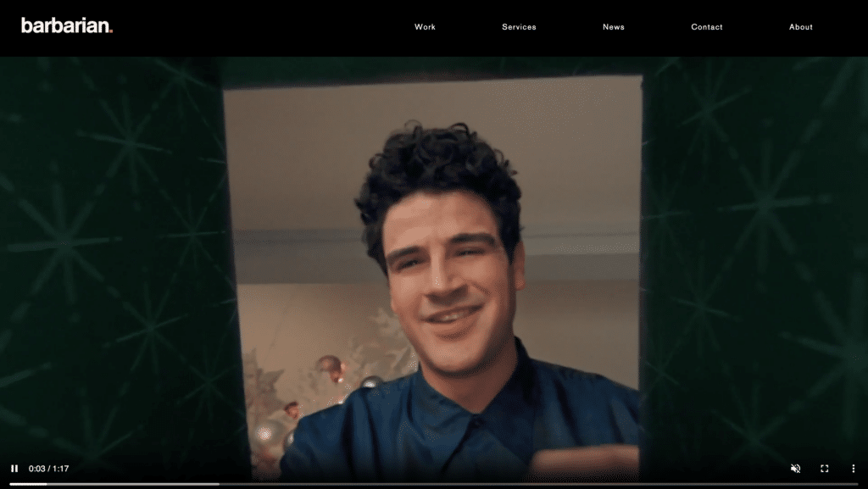Seek within the video progress bar
This screenshot has height=489, width=868.
click(433, 484)
